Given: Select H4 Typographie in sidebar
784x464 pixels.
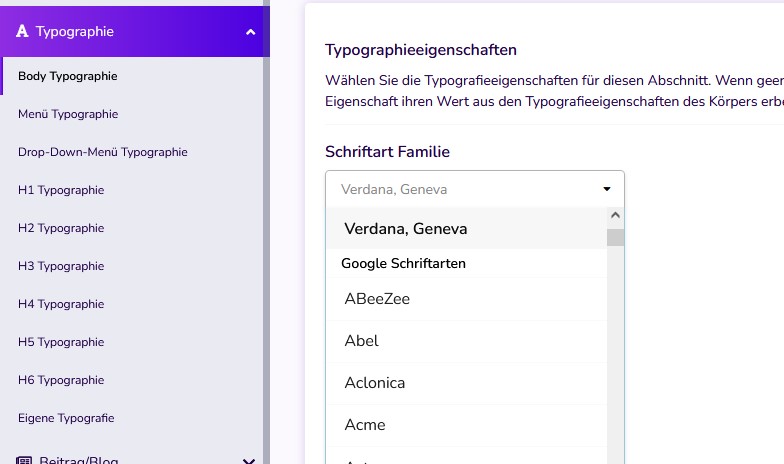Looking at the screenshot, I should [x=61, y=304].
